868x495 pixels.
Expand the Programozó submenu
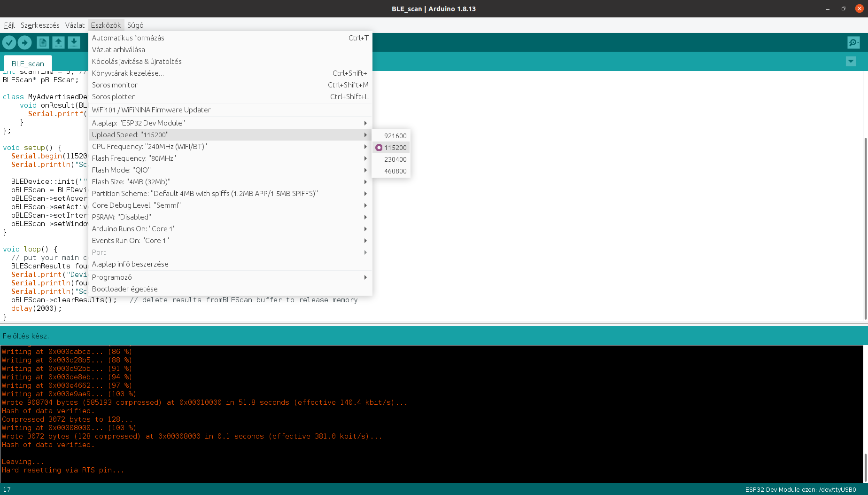(x=230, y=277)
